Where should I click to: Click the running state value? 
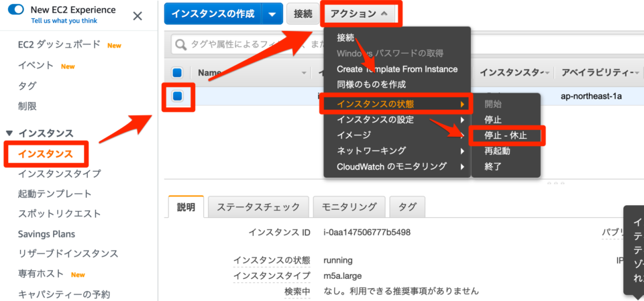338,260
